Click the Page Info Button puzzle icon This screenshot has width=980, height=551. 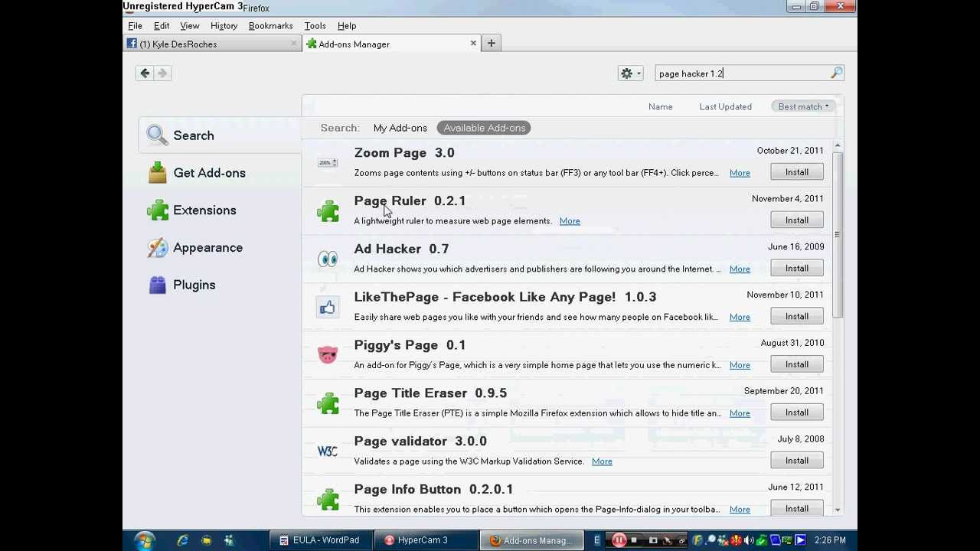(328, 500)
